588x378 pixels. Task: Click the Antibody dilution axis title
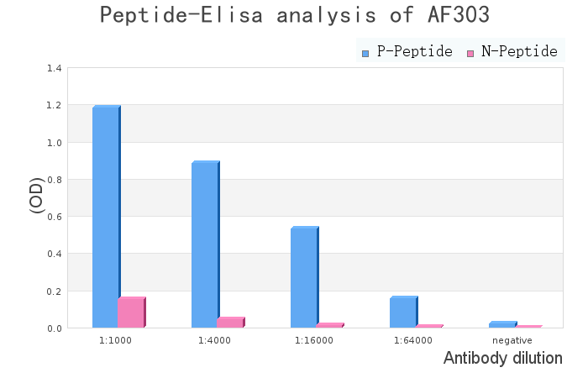502,359
